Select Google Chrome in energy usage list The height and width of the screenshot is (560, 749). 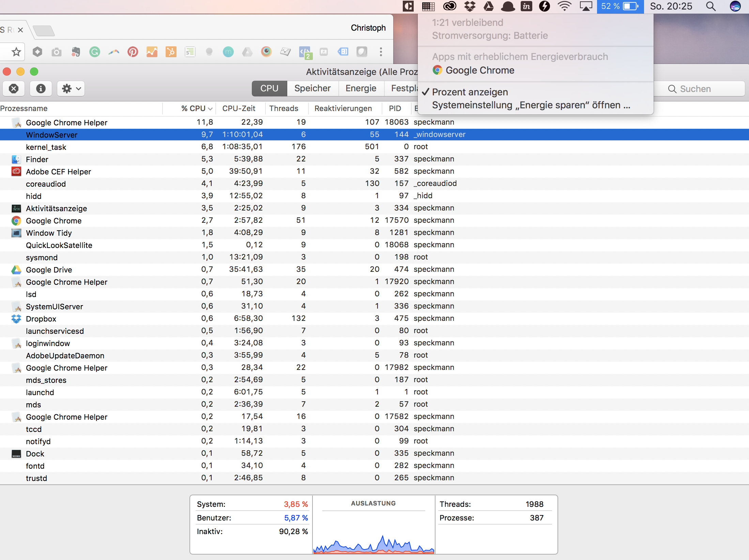479,70
